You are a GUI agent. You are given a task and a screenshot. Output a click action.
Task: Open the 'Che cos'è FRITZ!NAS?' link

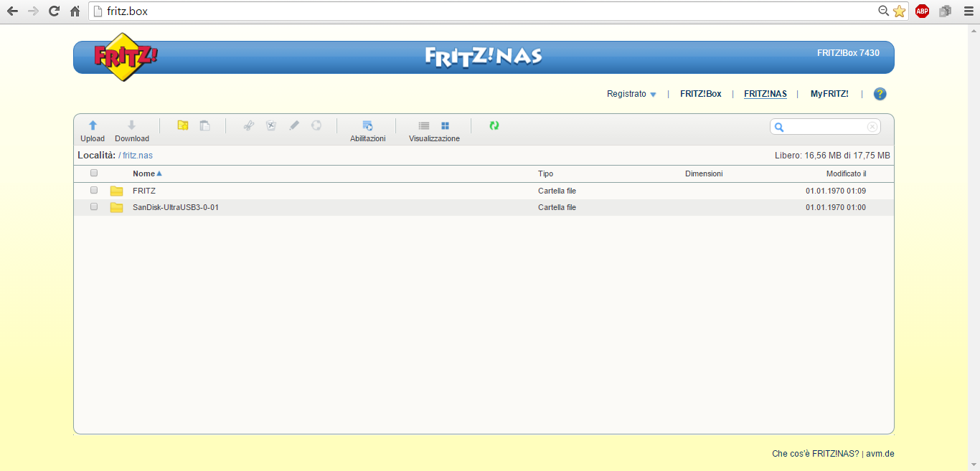coord(815,454)
